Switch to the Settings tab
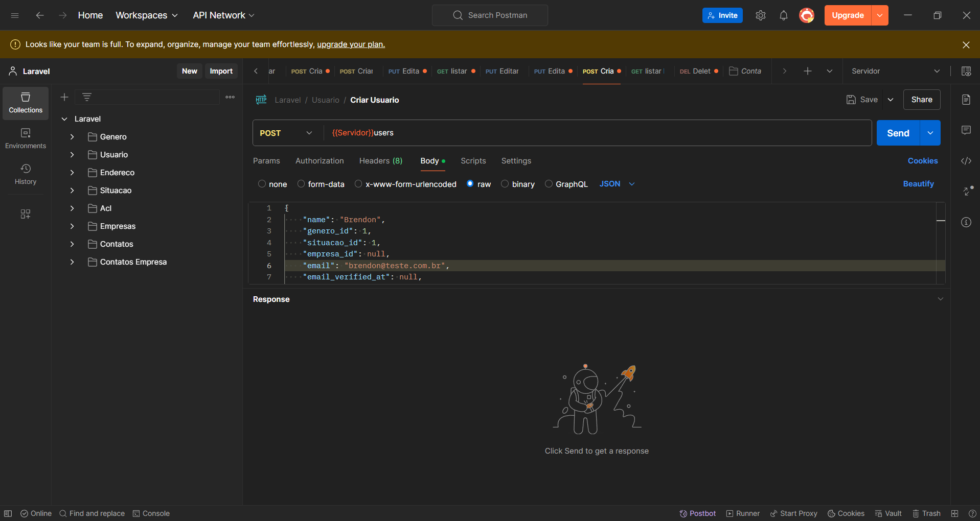Image resolution: width=980 pixels, height=521 pixels. click(x=516, y=161)
